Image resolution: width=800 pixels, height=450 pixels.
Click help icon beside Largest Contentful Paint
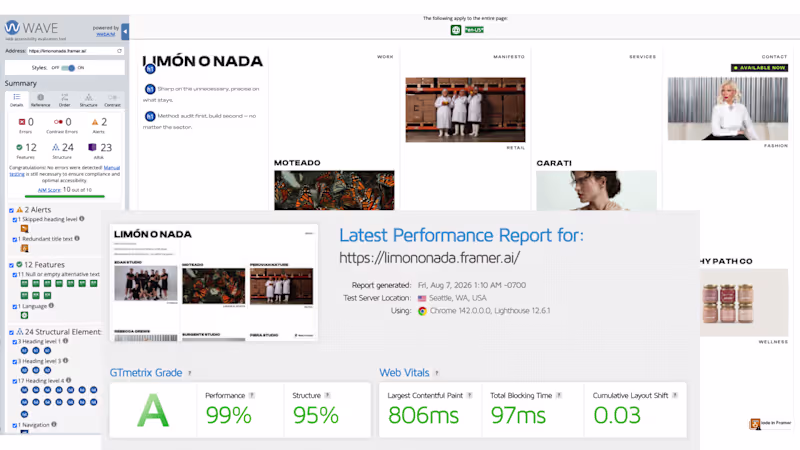(469, 395)
